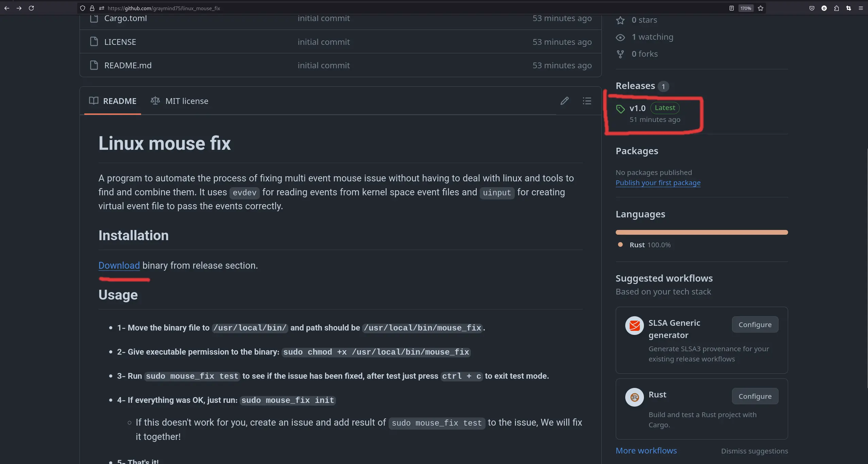Click the README.md file icon
This screenshot has height=464, width=868.
coord(93,65)
